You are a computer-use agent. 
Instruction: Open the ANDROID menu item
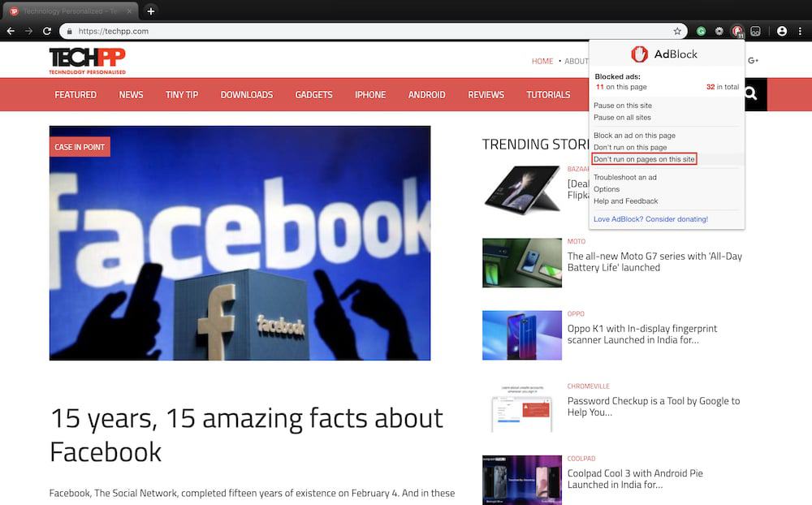pyautogui.click(x=427, y=95)
